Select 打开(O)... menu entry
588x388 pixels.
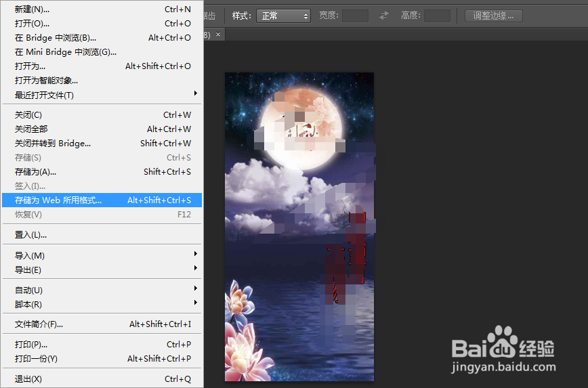point(102,24)
